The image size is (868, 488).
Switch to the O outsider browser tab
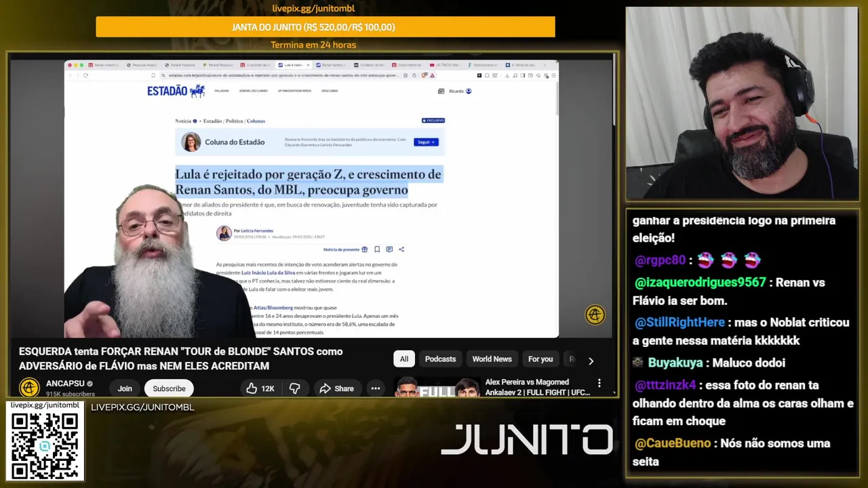[256, 65]
